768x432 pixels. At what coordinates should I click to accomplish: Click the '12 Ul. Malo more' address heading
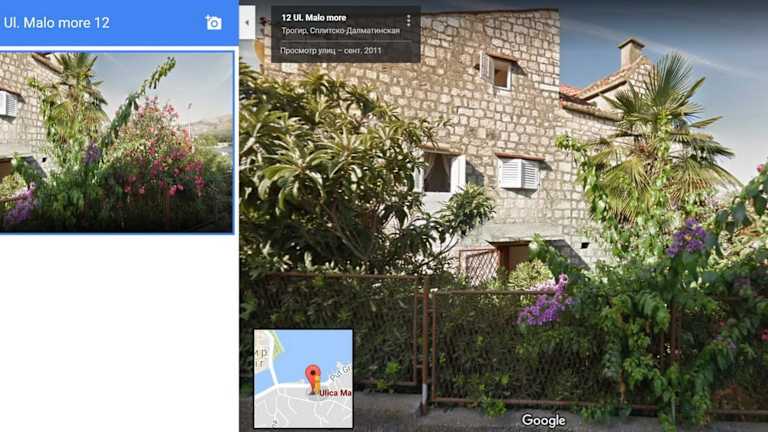(313, 18)
